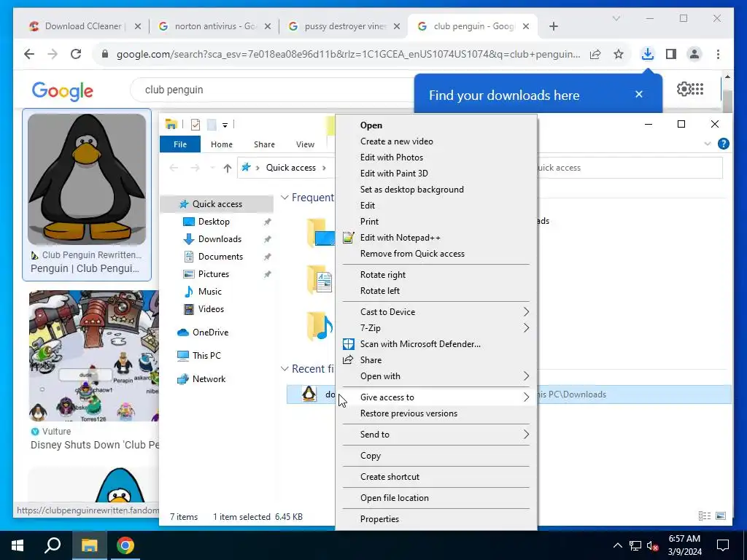Choose Edit with Notepad++
Viewport: 747px width, 560px height.
click(x=436, y=238)
